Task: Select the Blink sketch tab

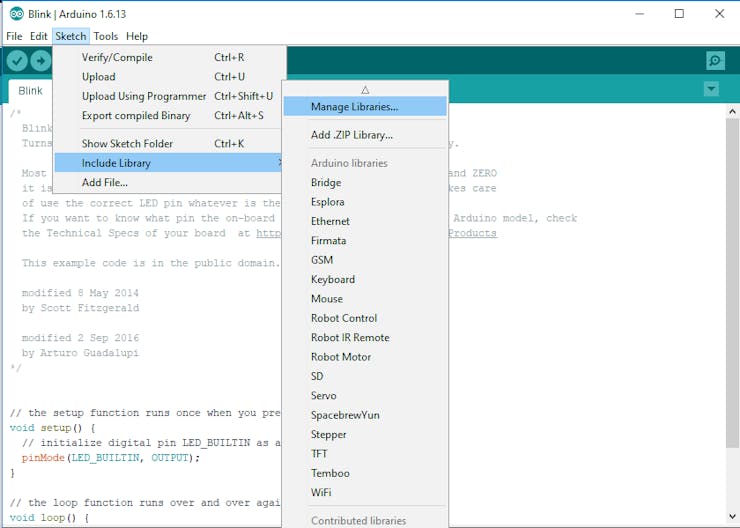Action: [30, 91]
